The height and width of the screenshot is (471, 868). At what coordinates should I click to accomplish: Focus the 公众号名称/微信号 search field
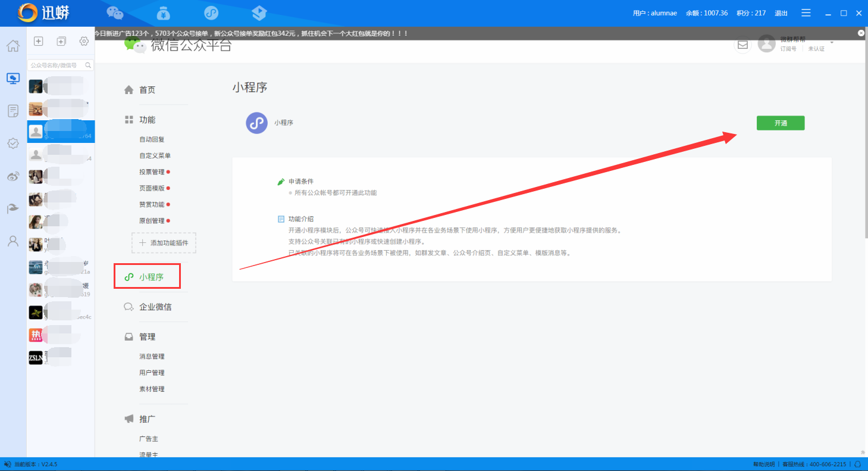[x=61, y=65]
